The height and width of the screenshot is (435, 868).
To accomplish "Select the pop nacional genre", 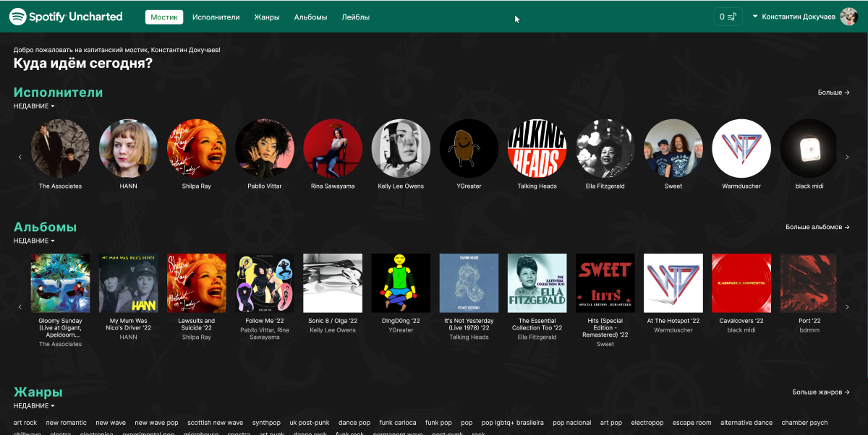I will pyautogui.click(x=572, y=423).
